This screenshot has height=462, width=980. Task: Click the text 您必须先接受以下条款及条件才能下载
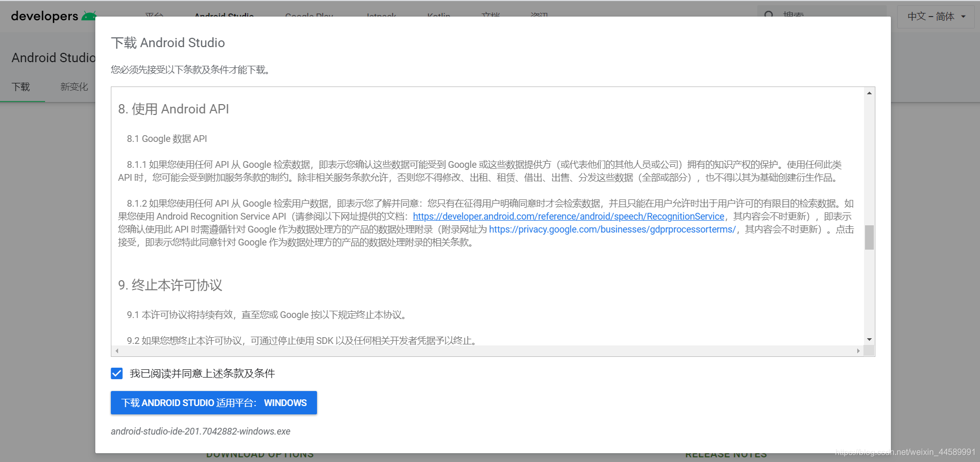191,70
